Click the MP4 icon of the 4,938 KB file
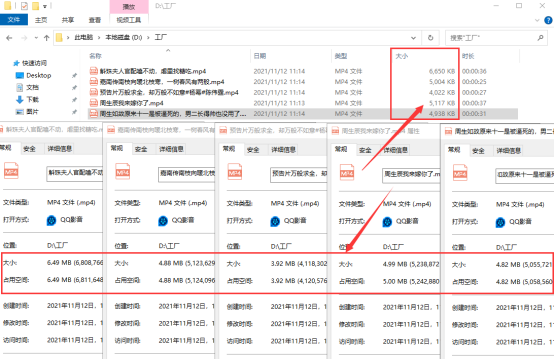 point(94,113)
